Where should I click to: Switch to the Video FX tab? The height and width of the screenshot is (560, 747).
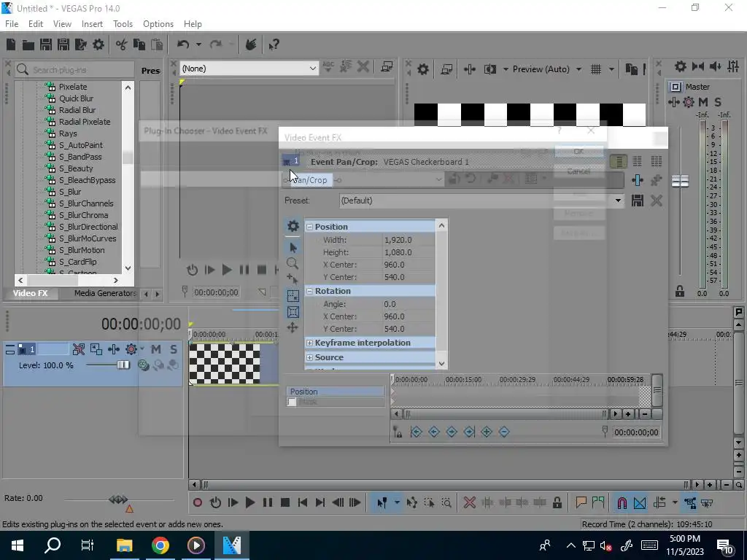[31, 293]
